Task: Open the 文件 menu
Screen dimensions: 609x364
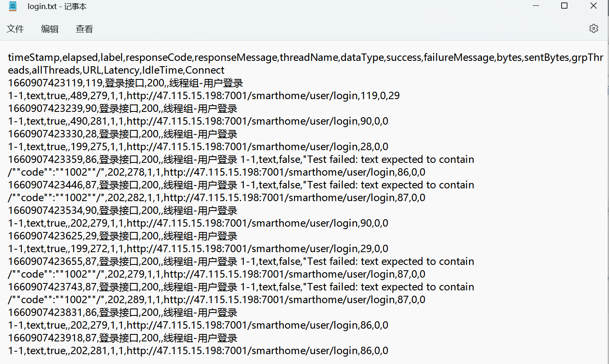Action: [15, 29]
